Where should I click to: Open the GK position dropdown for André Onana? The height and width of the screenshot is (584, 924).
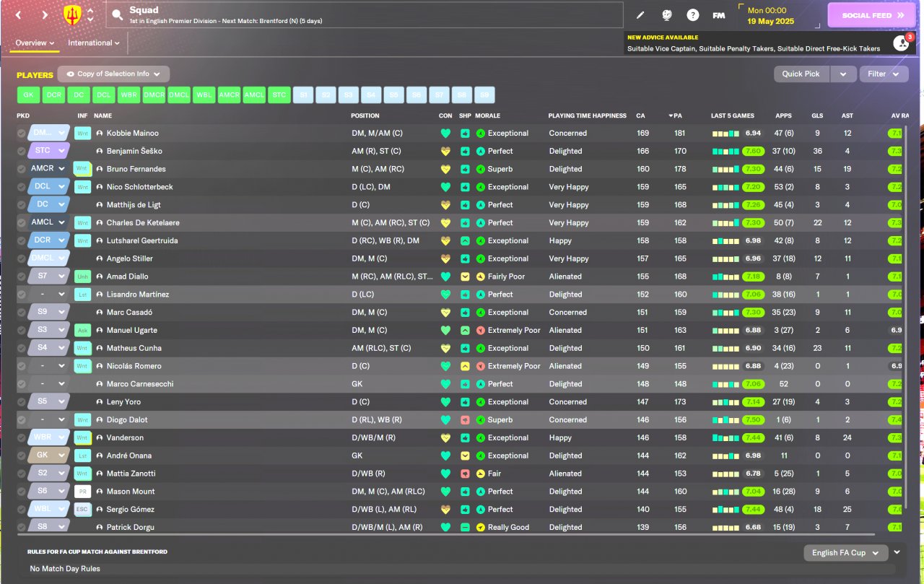point(48,456)
